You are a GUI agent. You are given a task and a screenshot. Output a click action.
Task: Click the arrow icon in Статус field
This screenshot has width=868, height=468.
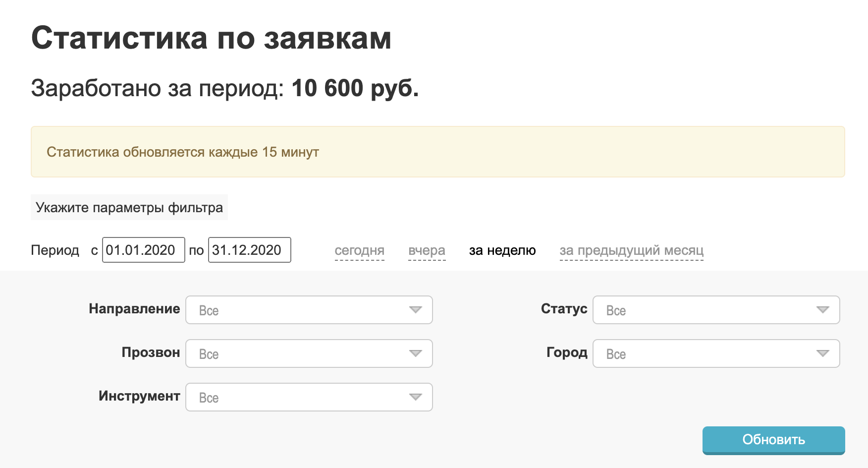click(823, 310)
